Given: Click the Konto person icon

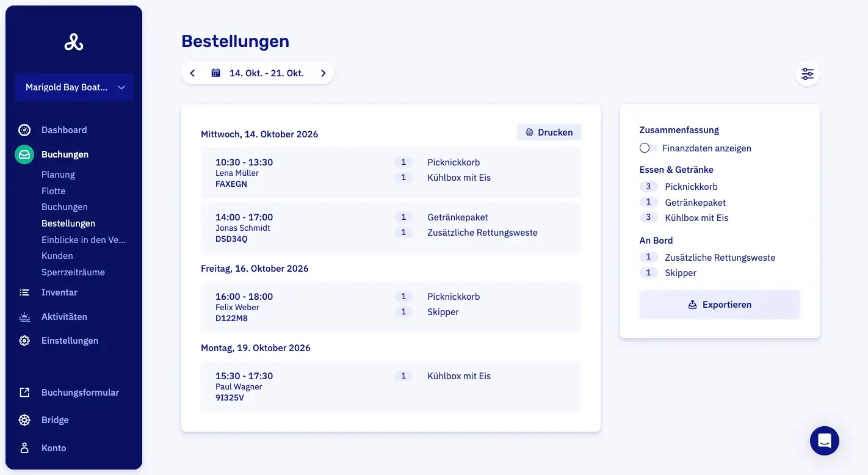Looking at the screenshot, I should coord(24,448).
